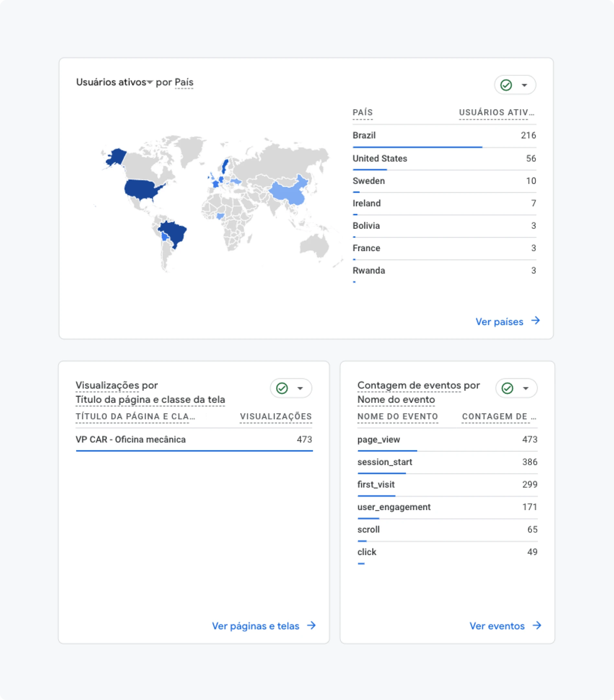Select the first_visit event row
Image resolution: width=614 pixels, height=700 pixels.
click(447, 485)
